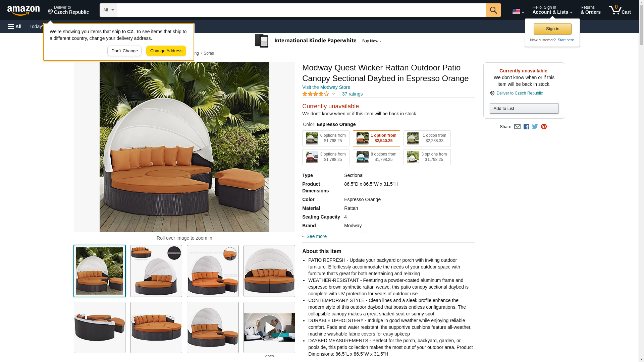Screen dimensions: 644x362
Task: Open the All hamburger menu
Action: tap(15, 26)
